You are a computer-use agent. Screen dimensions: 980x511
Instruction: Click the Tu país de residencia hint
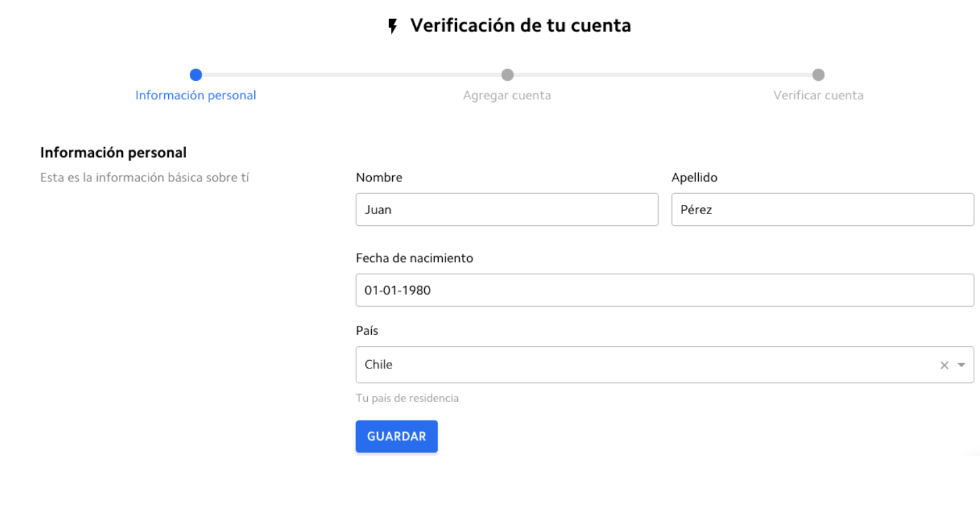tap(407, 398)
